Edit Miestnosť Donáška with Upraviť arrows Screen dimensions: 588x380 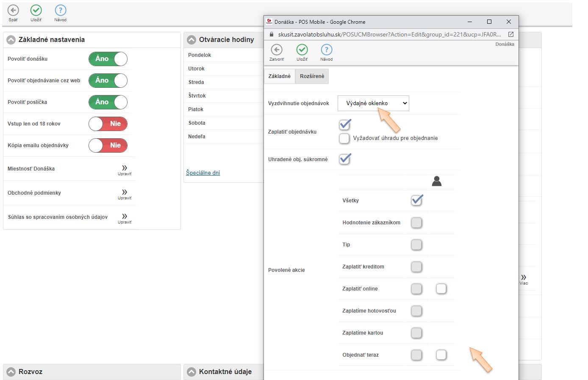pyautogui.click(x=125, y=169)
